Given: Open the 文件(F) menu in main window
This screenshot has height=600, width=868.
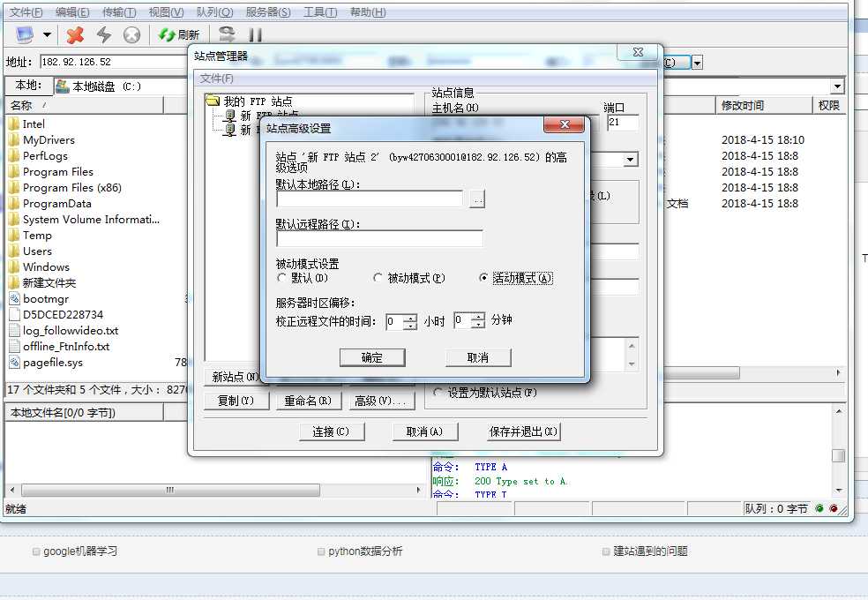Looking at the screenshot, I should tap(26, 12).
